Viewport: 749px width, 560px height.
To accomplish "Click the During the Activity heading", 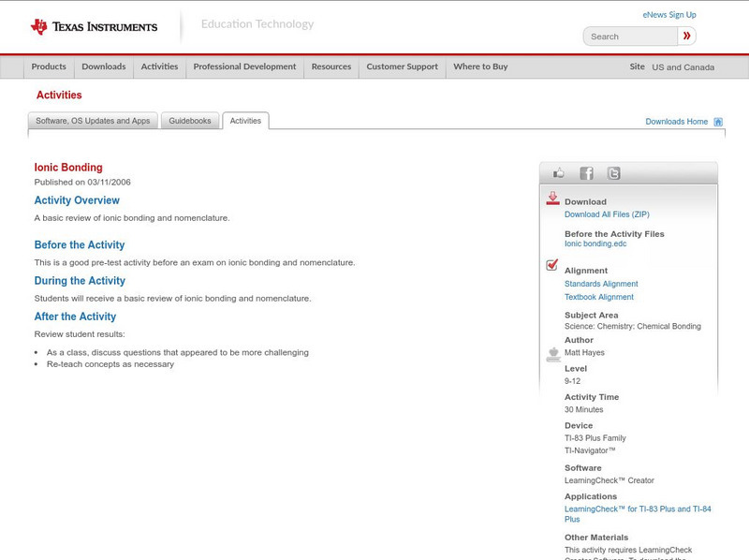I will [80, 281].
